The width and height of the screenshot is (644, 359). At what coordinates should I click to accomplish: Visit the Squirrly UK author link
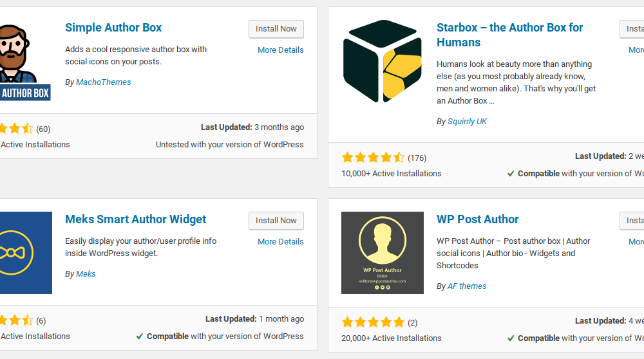tap(467, 122)
